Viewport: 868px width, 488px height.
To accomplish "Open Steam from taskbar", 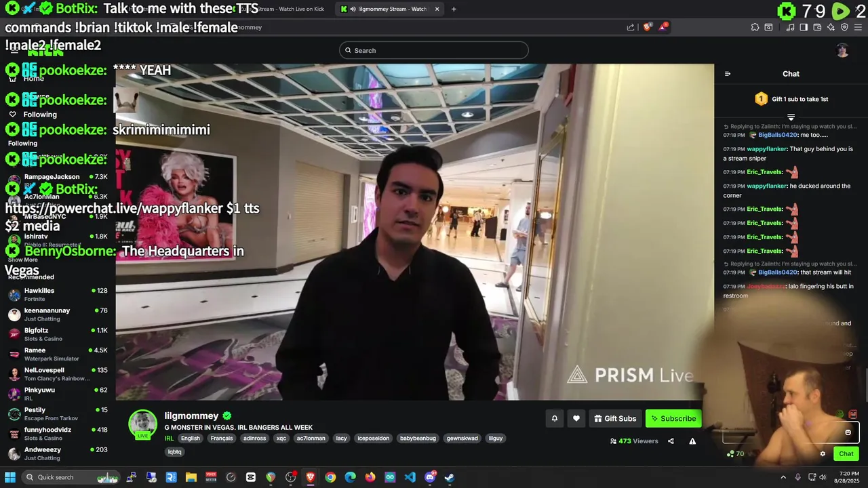I will 450,477.
